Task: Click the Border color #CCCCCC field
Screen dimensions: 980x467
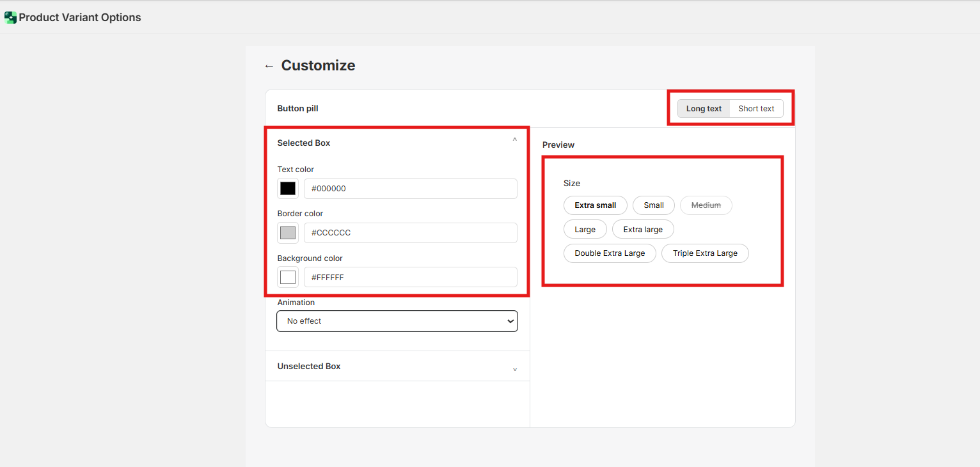Action: tap(410, 233)
